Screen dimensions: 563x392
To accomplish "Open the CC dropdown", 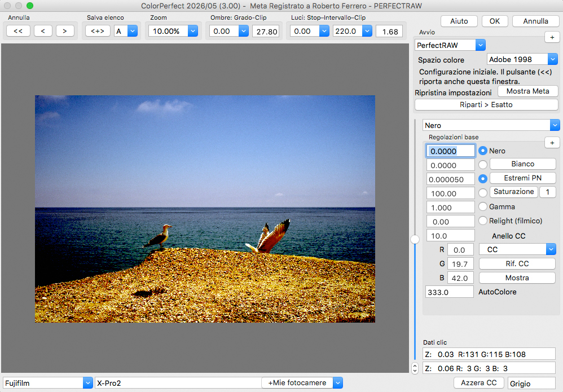I will click(x=551, y=249).
